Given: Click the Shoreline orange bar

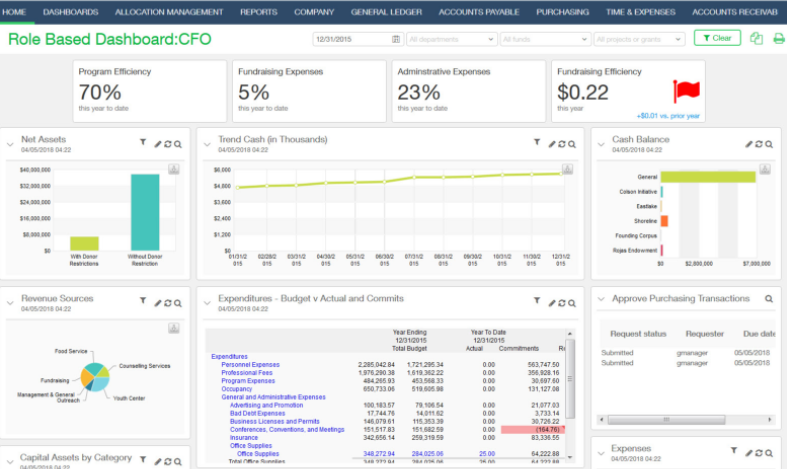Looking at the screenshot, I should point(664,221).
